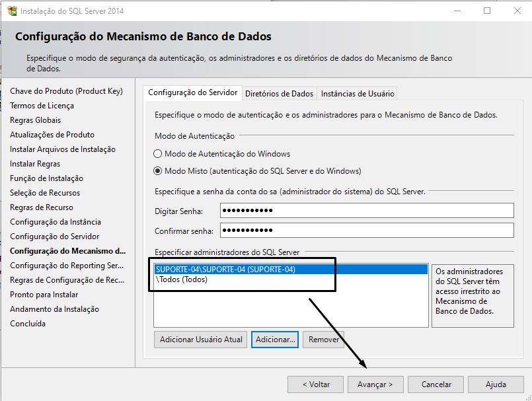This screenshot has width=532, height=401.
Task: Click the SQL Server installer title icon
Action: pos(12,11)
